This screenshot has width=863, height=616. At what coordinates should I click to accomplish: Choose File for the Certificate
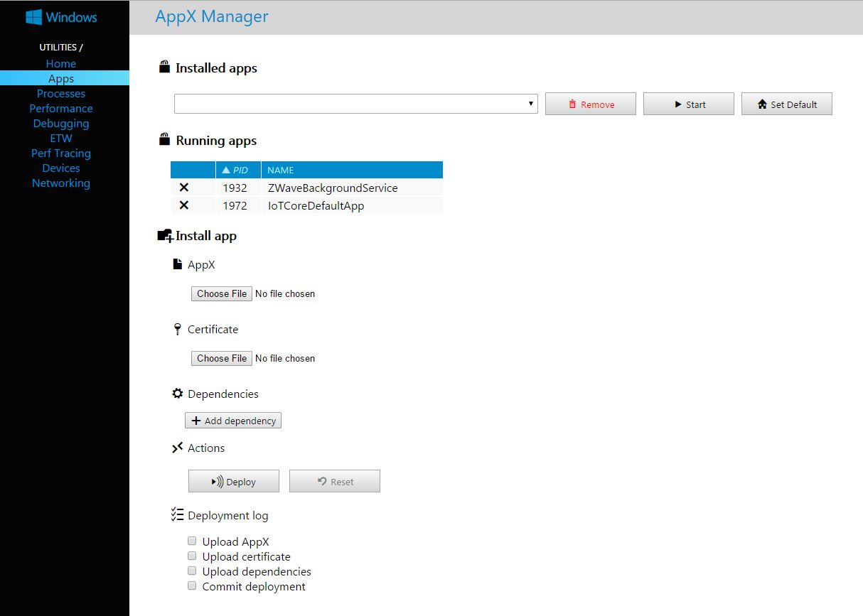click(222, 358)
